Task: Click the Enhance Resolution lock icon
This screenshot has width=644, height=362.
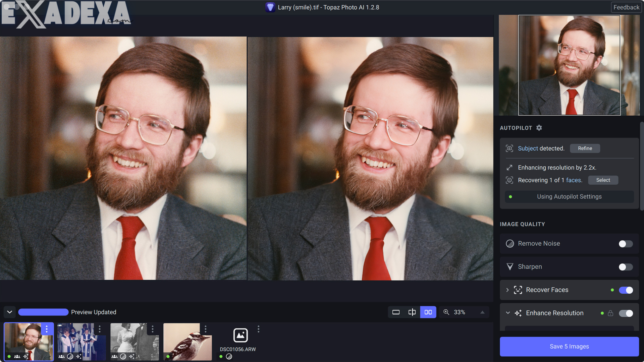Action: [610, 313]
